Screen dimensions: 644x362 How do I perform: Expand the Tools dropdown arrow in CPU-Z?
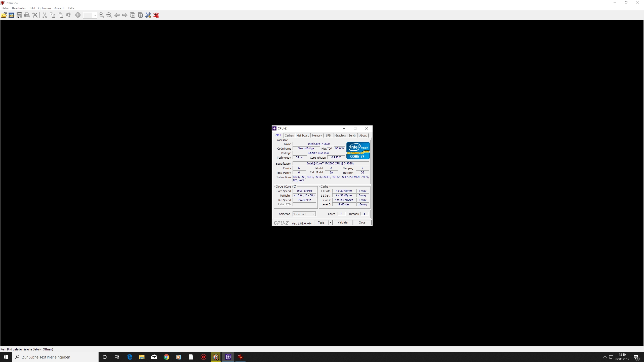pos(330,222)
